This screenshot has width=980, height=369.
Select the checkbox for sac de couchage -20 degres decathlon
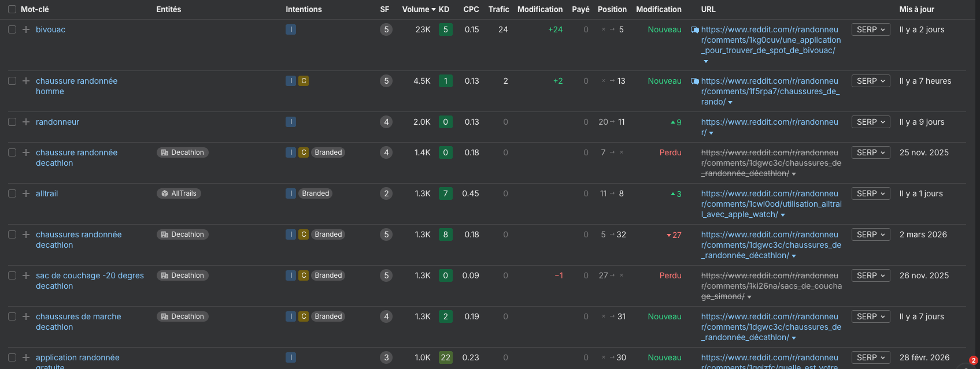tap(12, 275)
